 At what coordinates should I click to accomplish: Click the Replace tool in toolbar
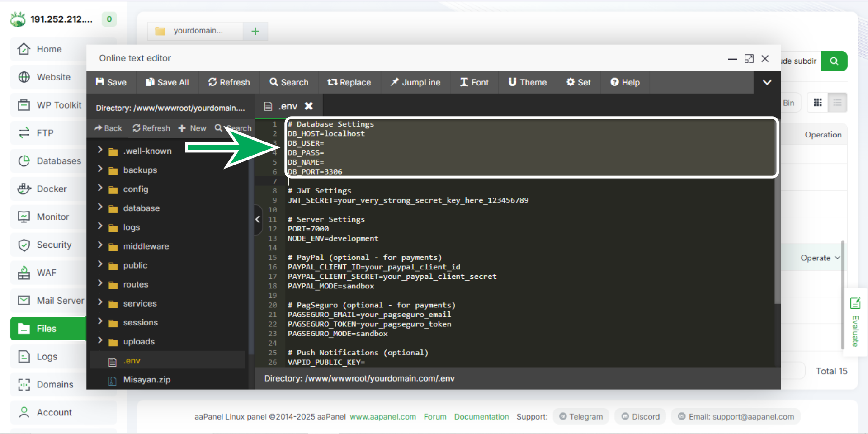click(x=349, y=82)
